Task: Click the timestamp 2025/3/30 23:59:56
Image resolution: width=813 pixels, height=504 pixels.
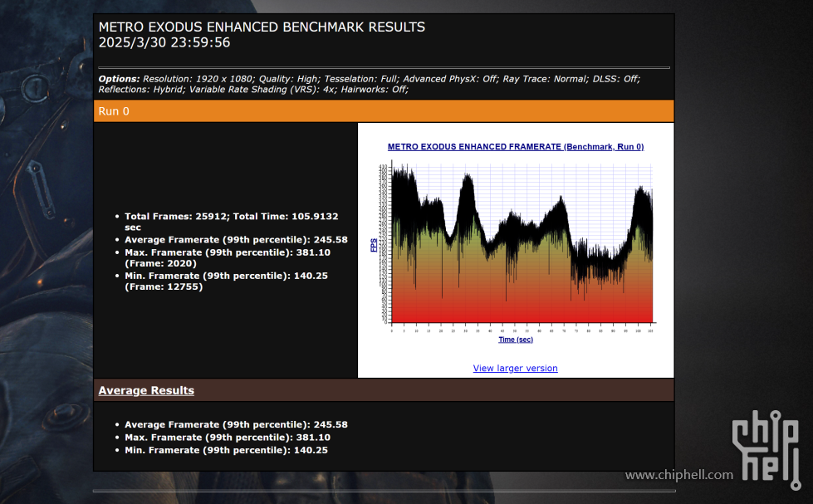Action: click(164, 42)
